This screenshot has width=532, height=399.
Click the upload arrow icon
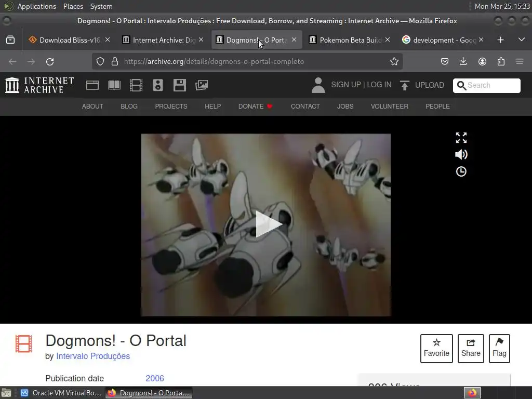[404, 85]
